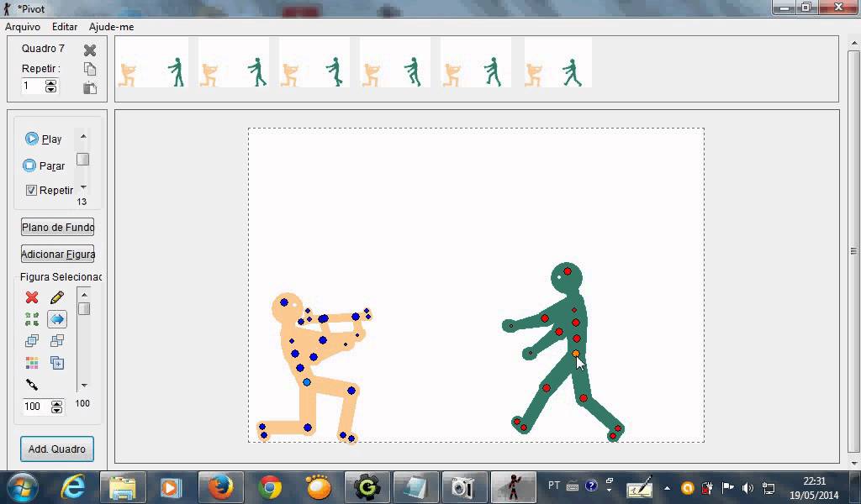Click taskbar clock showing 22:31
Image resolution: width=861 pixels, height=504 pixels.
[814, 481]
